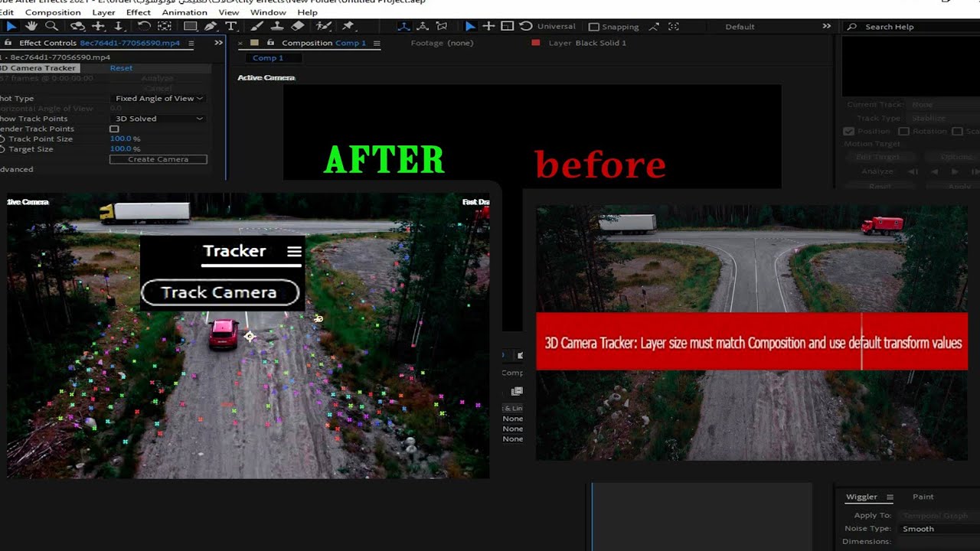Choose View Axis mode icon
980x551 pixels.
(441, 26)
